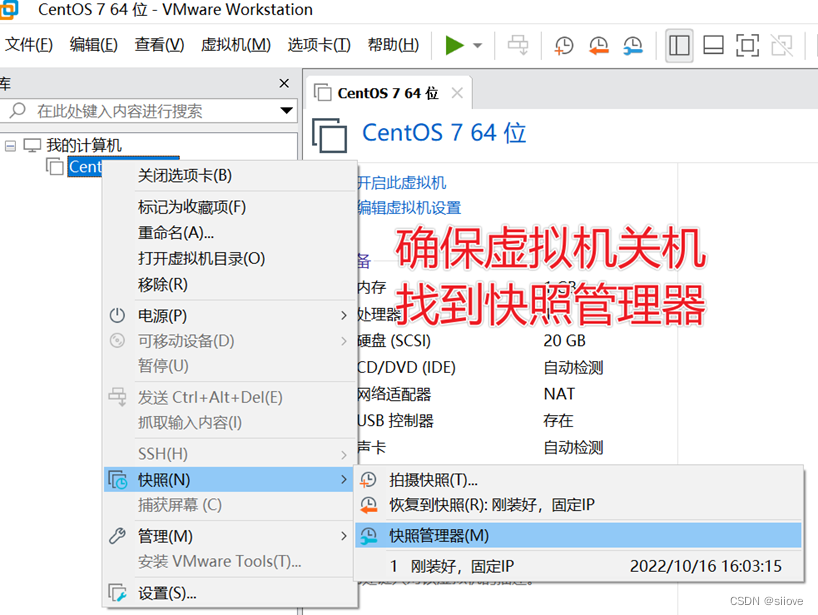This screenshot has width=818, height=615.
Task: Click the 20 GB disk size value
Action: [x=564, y=341]
